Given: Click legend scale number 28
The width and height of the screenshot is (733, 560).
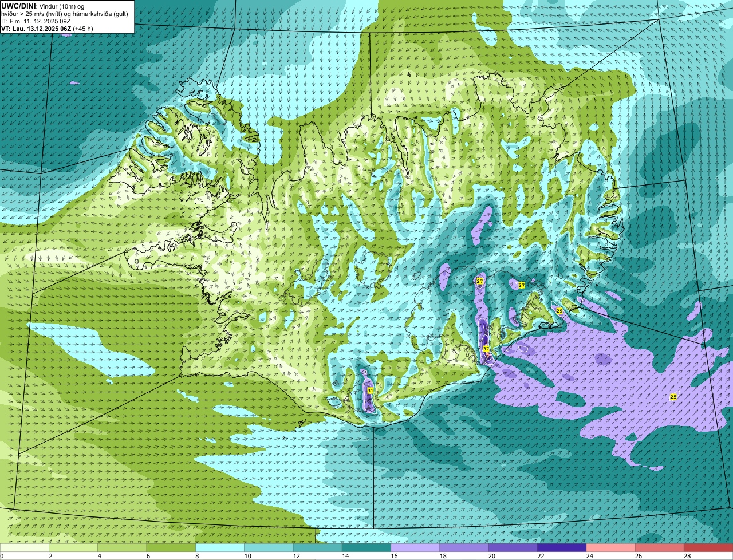Looking at the screenshot, I should click(687, 556).
